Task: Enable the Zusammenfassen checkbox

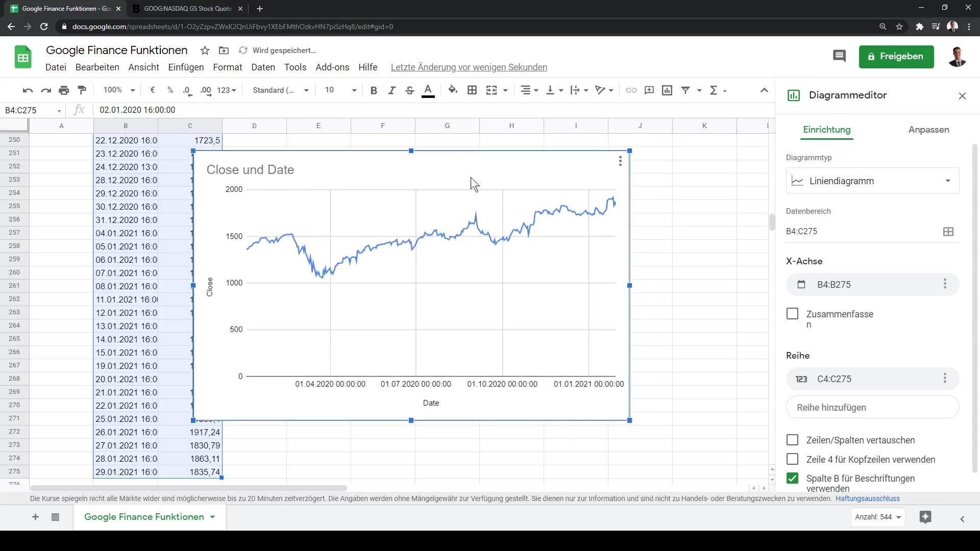Action: click(792, 314)
